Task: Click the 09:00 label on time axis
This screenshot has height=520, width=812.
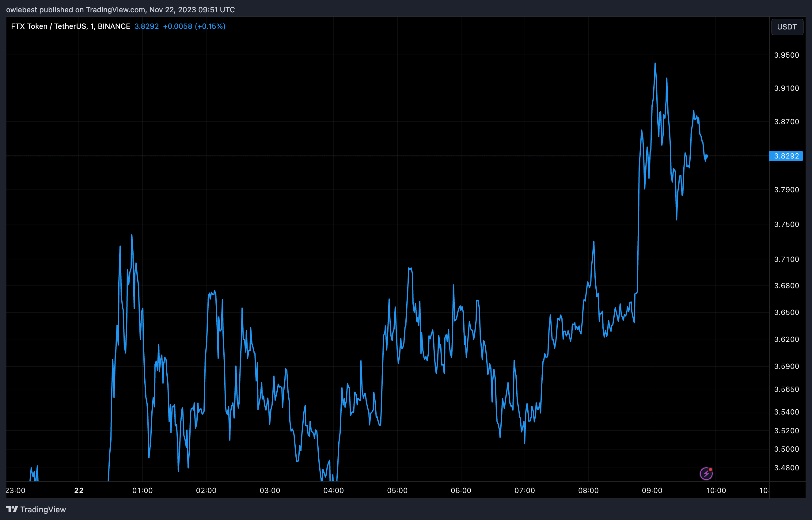Action: 652,490
